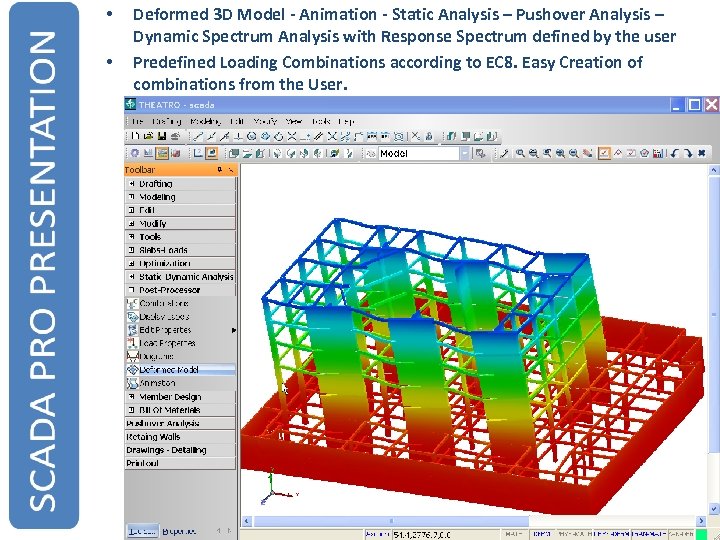
Task: Click the vertical scrollbar up arrow
Action: click(x=714, y=170)
